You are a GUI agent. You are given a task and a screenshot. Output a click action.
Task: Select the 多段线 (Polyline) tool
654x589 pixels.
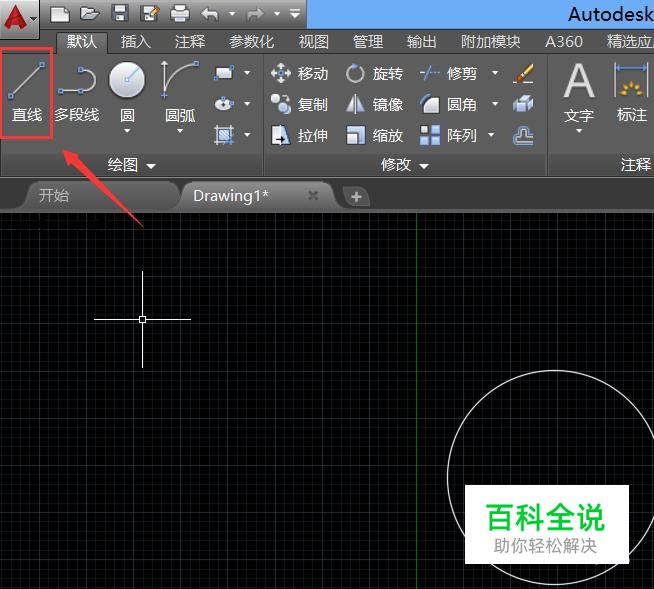[x=76, y=92]
